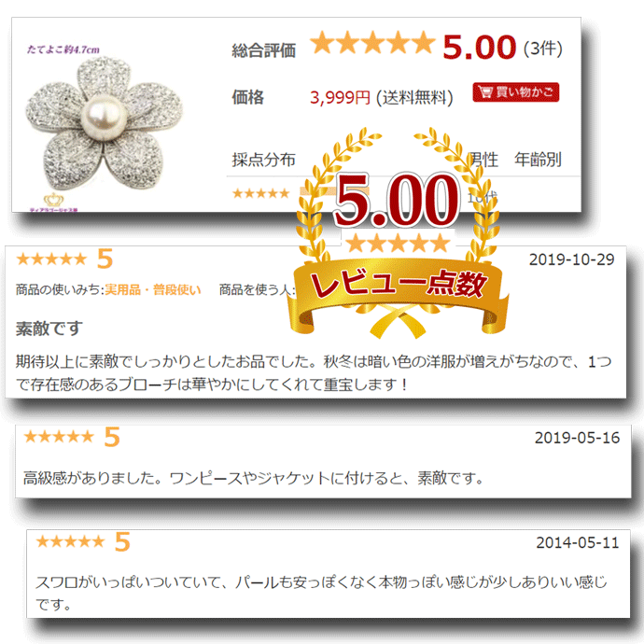
Task: Click the red 買い物かご cart button
Action: click(515, 92)
